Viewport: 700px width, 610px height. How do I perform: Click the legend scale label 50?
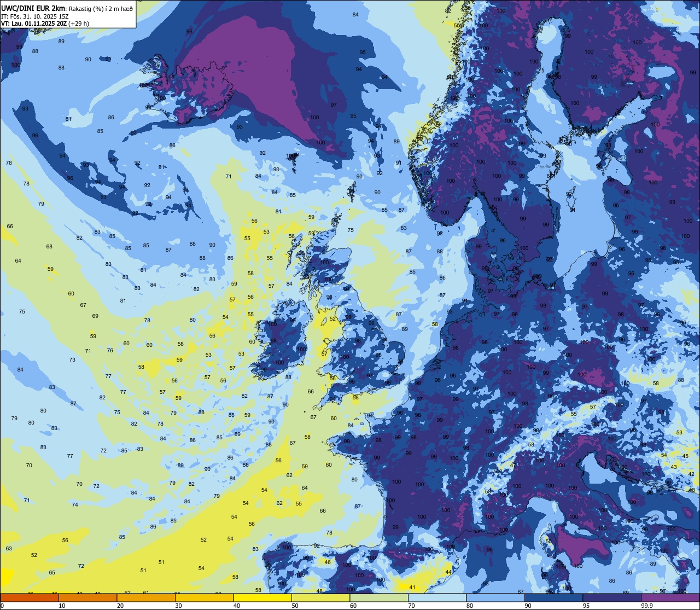[295, 606]
